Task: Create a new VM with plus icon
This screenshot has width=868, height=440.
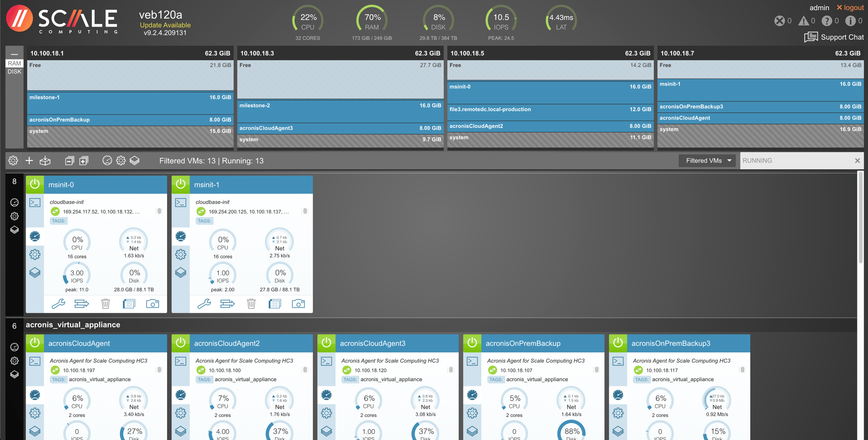Action: pyautogui.click(x=29, y=161)
